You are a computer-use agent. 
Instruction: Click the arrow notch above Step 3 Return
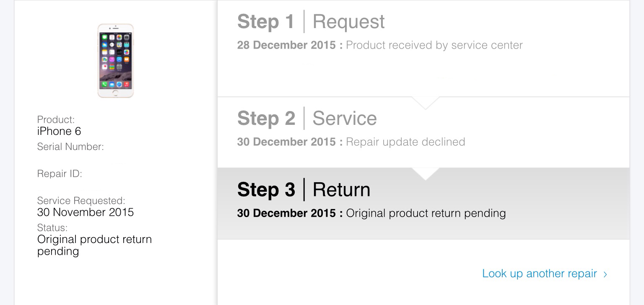tap(425, 173)
